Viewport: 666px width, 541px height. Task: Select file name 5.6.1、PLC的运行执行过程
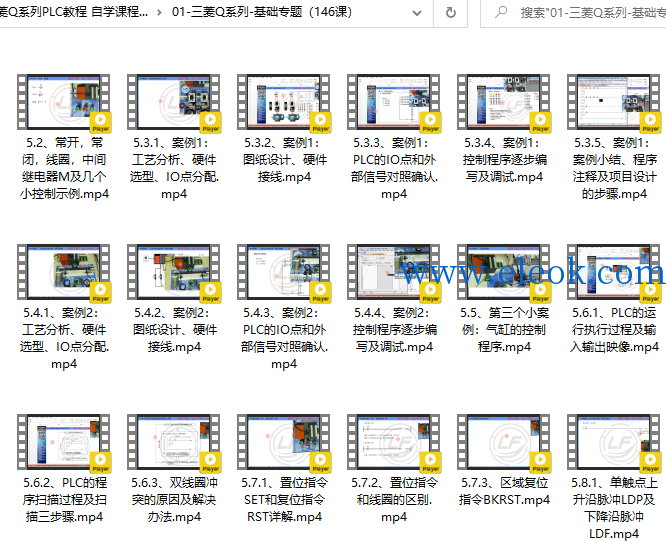point(614,330)
